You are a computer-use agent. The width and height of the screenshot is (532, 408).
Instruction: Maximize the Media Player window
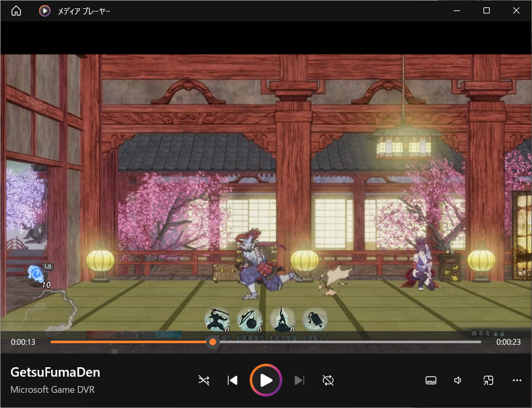click(487, 11)
